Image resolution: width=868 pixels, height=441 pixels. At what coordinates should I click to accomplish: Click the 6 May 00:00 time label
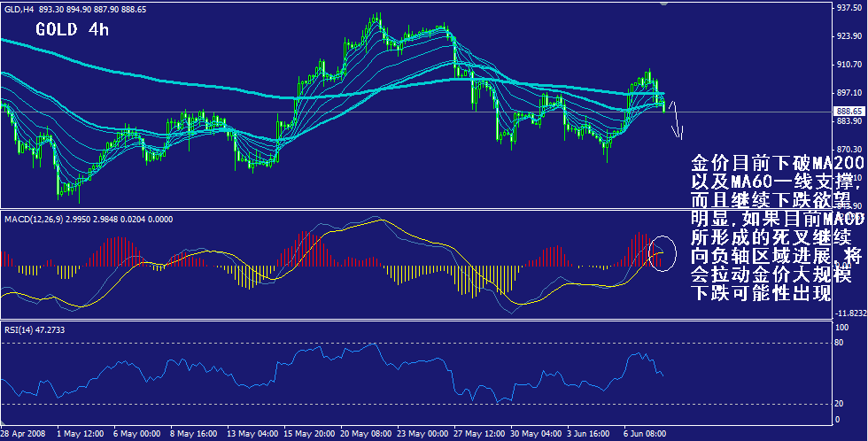[136, 433]
